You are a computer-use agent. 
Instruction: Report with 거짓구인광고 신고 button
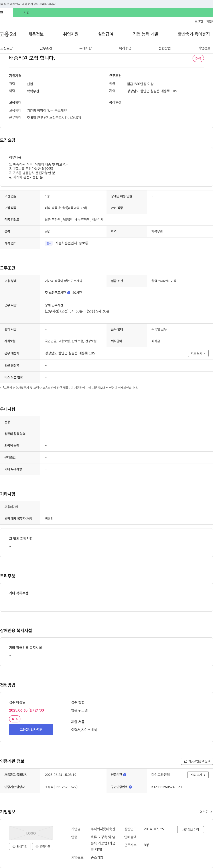coord(197,761)
